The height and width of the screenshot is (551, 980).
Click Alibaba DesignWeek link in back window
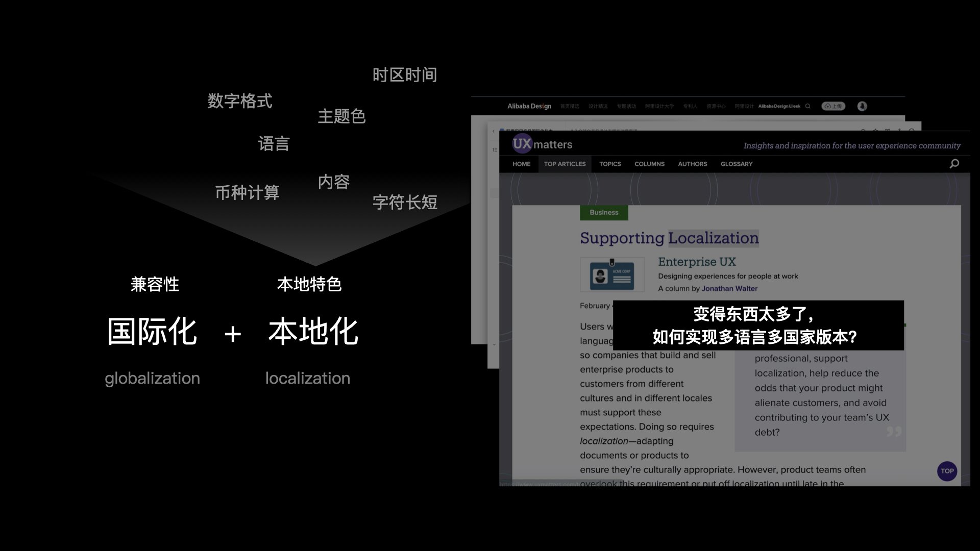pyautogui.click(x=779, y=106)
